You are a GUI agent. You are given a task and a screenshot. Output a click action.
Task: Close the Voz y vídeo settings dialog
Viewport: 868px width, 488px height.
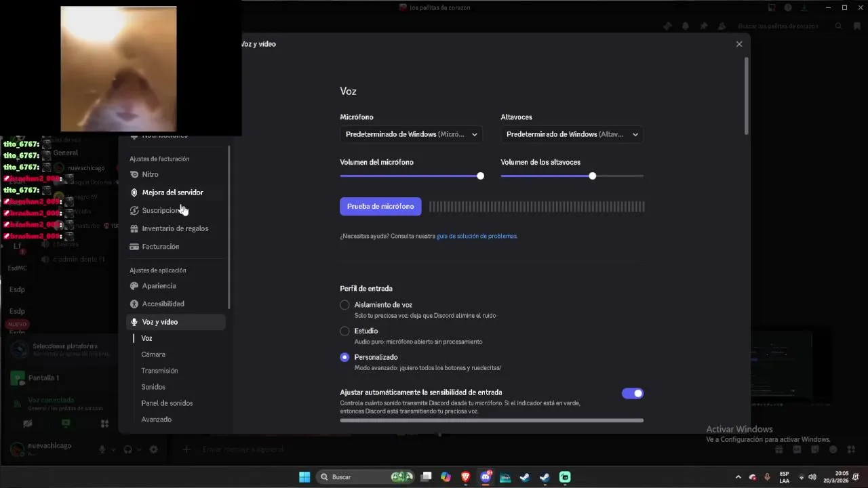739,44
